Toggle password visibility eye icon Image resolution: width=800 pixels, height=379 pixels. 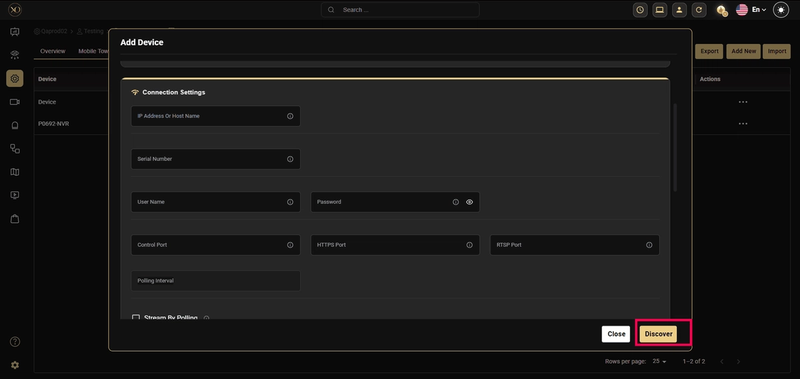point(469,202)
